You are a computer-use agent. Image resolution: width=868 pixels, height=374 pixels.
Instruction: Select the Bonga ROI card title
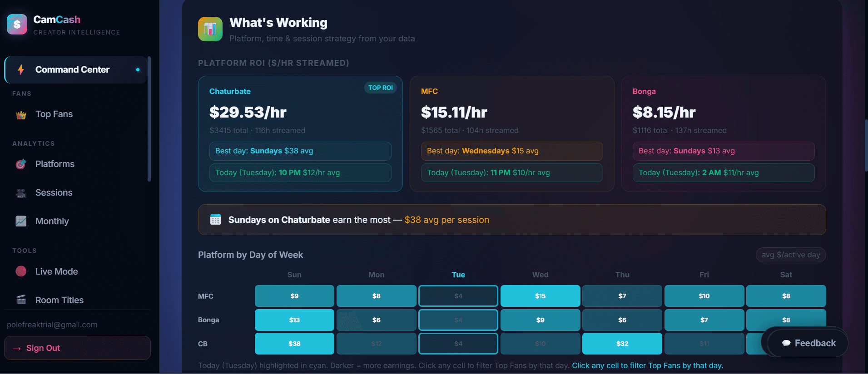click(644, 91)
